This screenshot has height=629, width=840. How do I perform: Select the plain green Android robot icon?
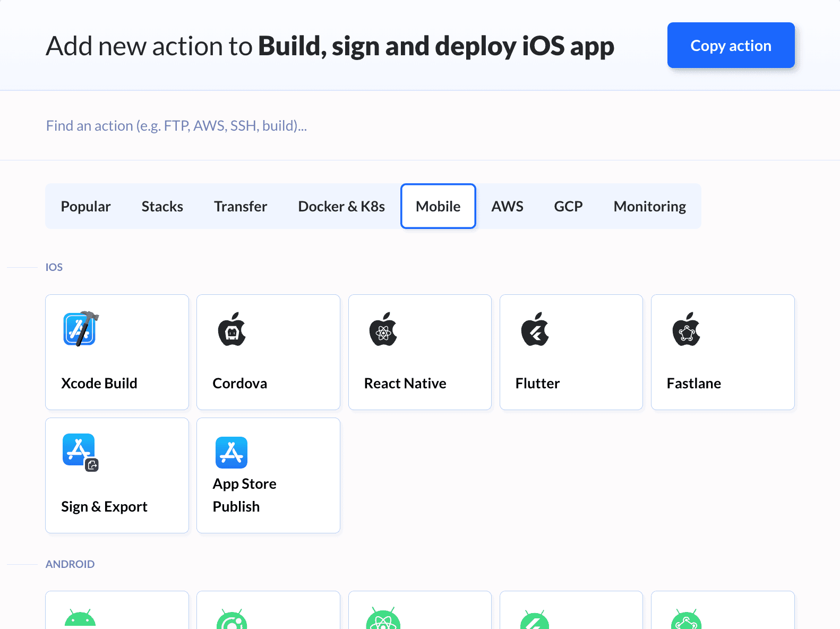80,619
